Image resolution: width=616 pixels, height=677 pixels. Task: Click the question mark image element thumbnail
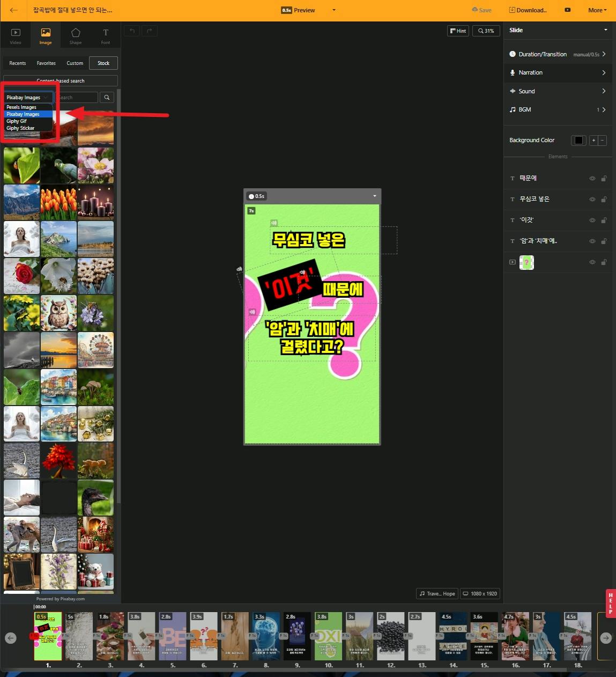(526, 262)
